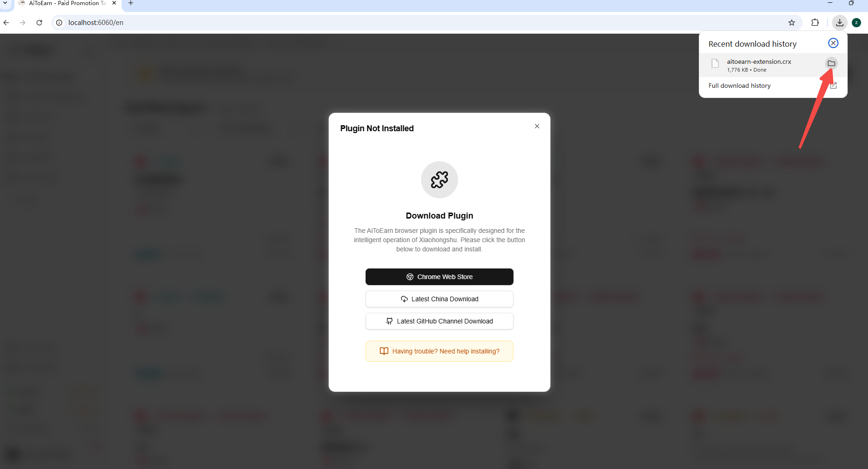Go back to the previous page

click(x=6, y=22)
